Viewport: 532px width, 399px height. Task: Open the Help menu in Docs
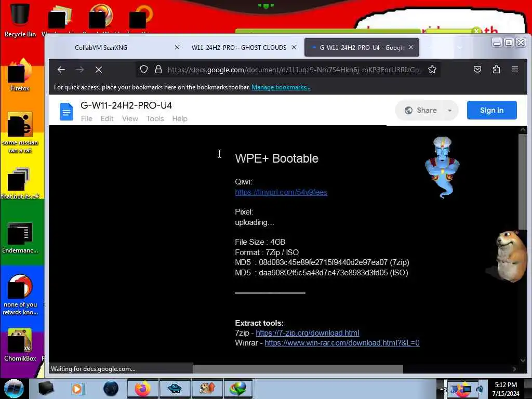(180, 119)
